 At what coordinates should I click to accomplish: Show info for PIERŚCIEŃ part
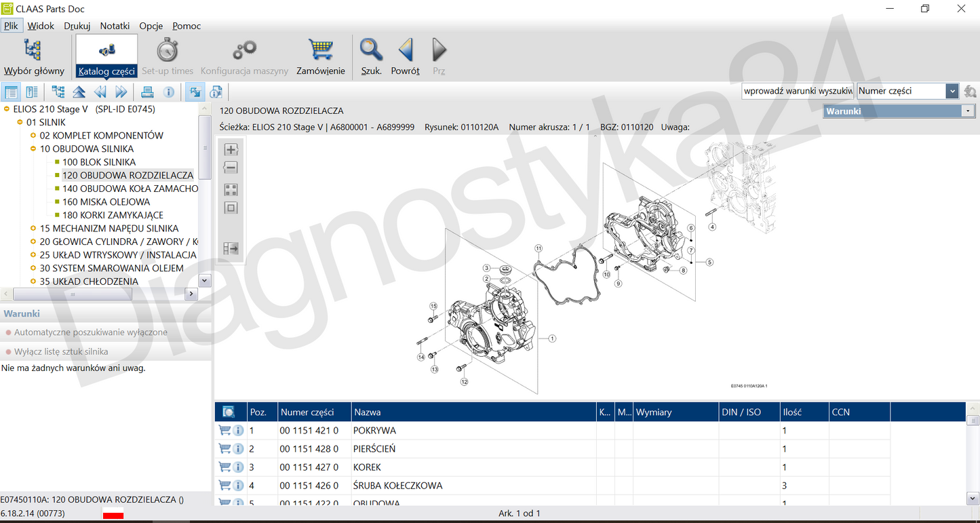click(238, 449)
